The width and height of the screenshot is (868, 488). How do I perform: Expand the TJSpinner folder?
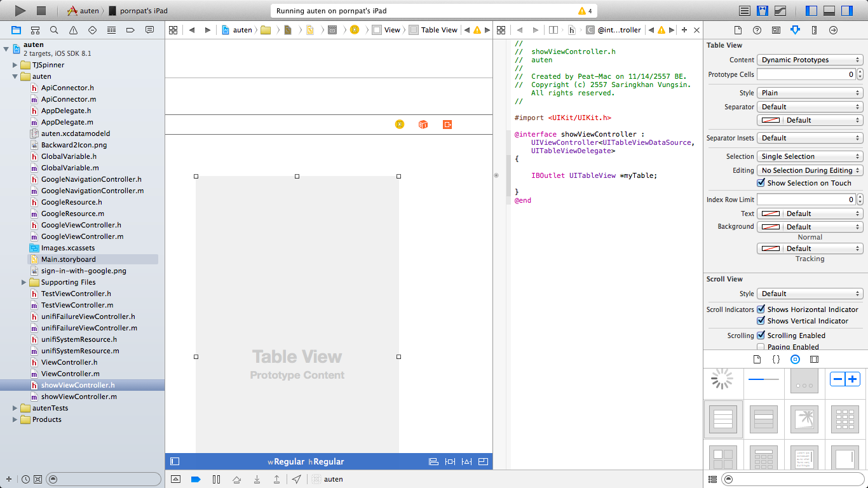(15, 65)
